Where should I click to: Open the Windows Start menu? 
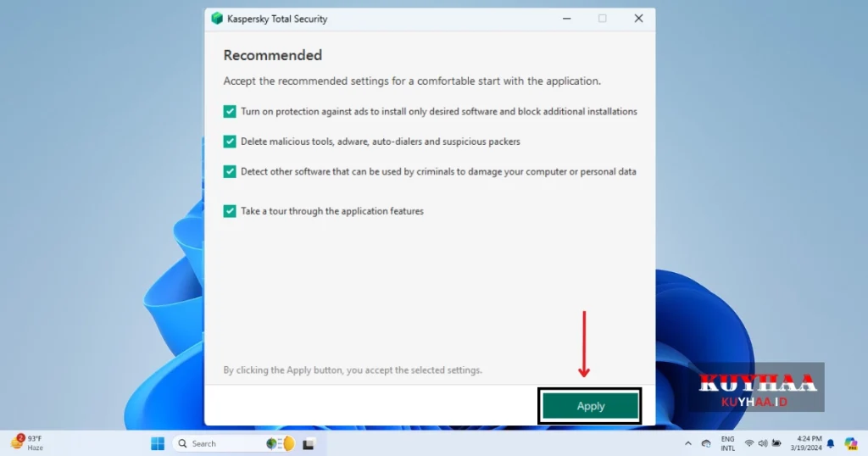pos(158,443)
